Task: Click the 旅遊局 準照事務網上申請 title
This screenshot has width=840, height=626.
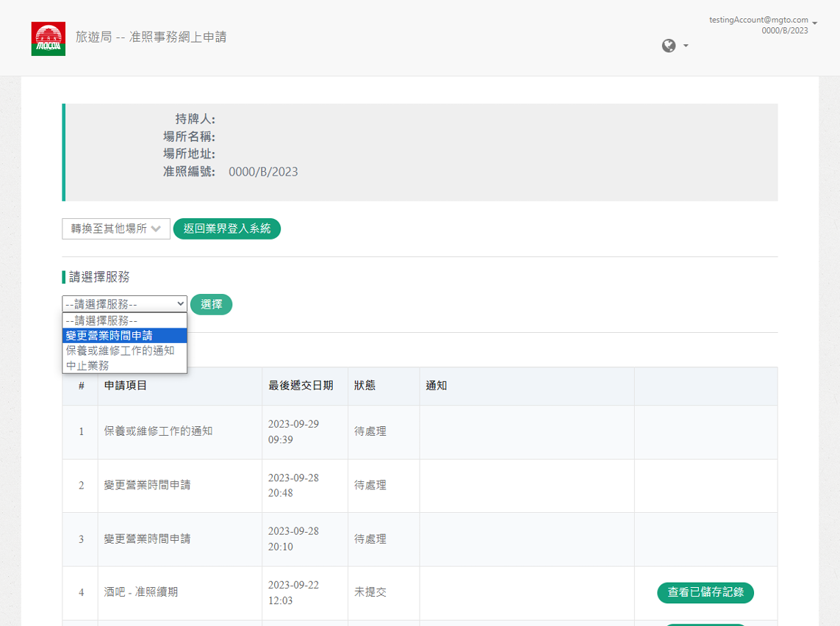Action: click(x=151, y=37)
